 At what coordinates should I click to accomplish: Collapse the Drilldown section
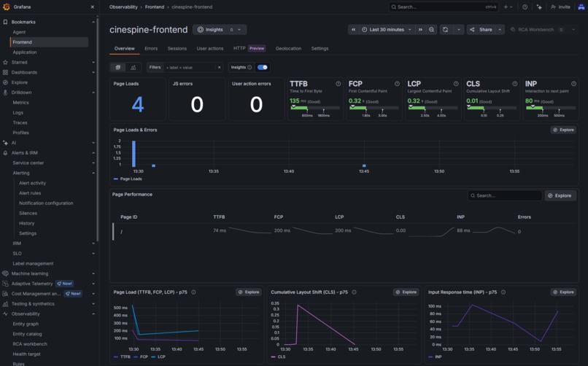[93, 93]
